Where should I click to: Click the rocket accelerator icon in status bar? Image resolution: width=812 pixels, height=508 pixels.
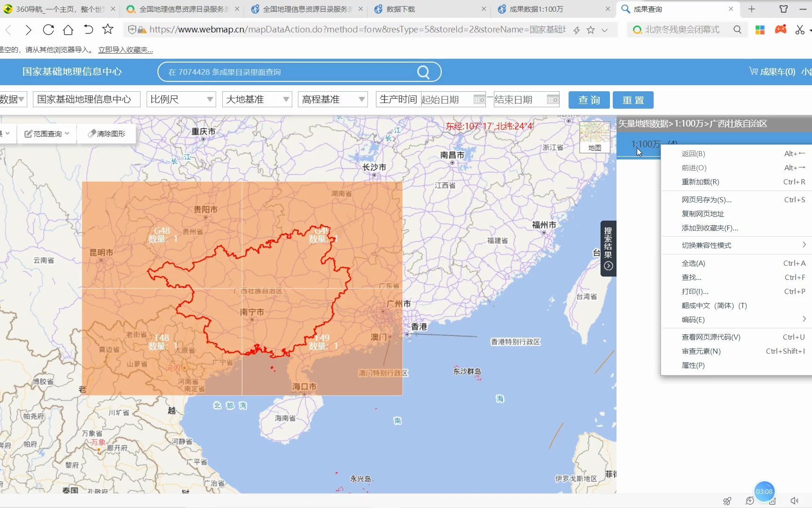click(x=727, y=501)
